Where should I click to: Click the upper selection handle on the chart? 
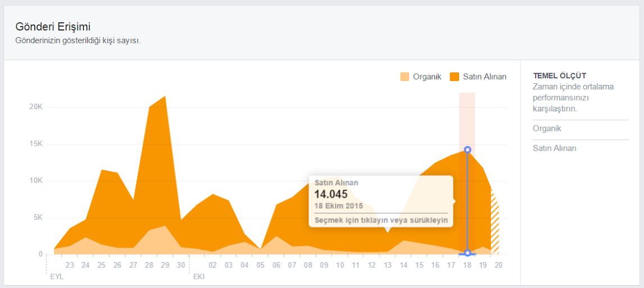pos(467,150)
